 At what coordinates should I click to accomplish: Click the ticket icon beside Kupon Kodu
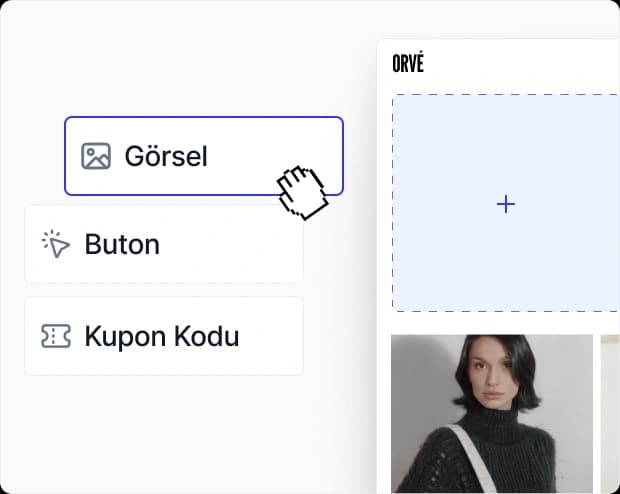(x=56, y=336)
